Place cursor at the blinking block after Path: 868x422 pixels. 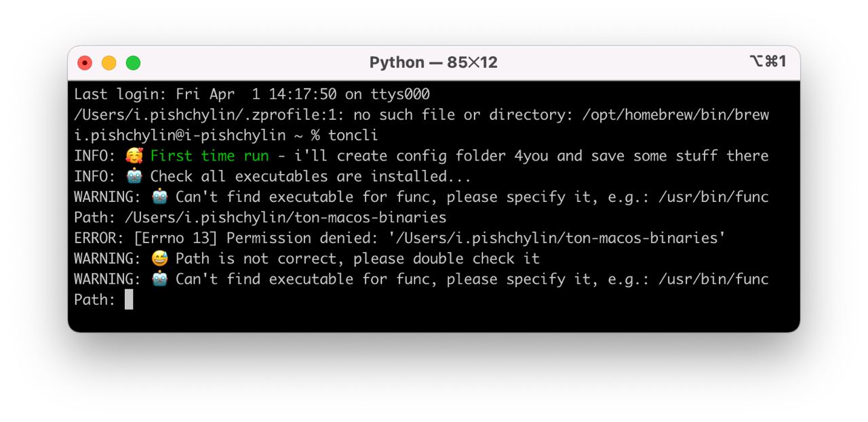129,299
